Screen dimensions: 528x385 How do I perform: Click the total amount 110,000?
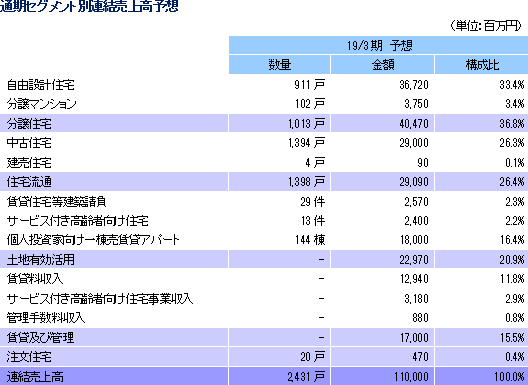pyautogui.click(x=411, y=377)
